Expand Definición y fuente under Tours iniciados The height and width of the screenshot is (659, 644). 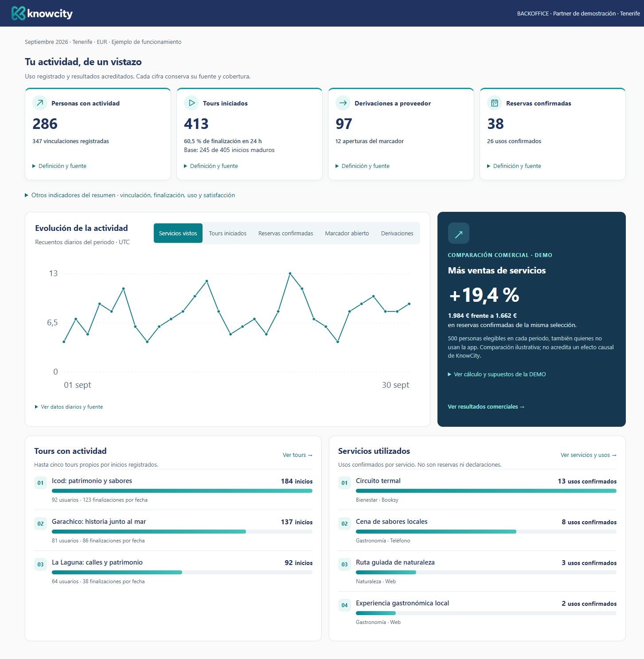(211, 166)
